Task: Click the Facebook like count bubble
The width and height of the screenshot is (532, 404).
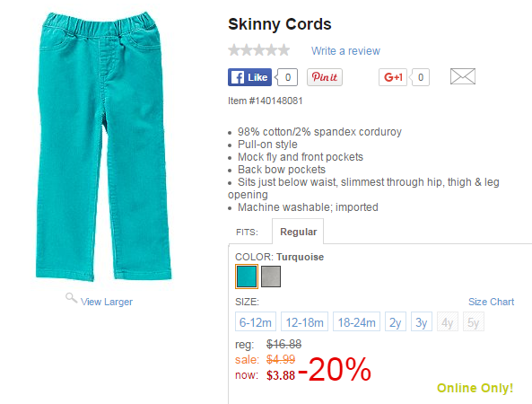Action: coord(287,77)
